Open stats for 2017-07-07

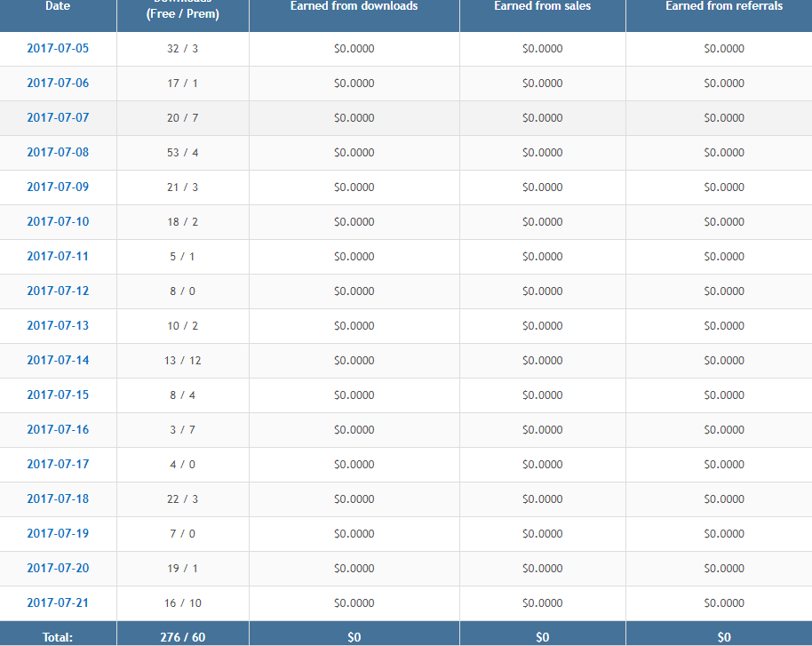(x=58, y=117)
